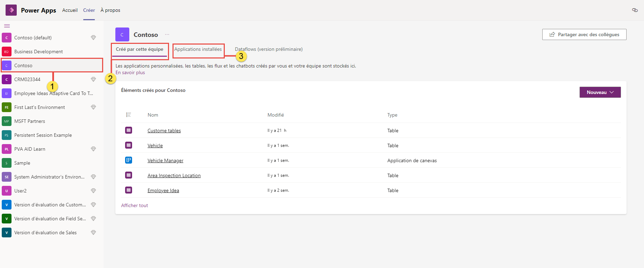The height and width of the screenshot is (268, 644).
Task: Click Partager avec des collègues button
Action: click(584, 34)
